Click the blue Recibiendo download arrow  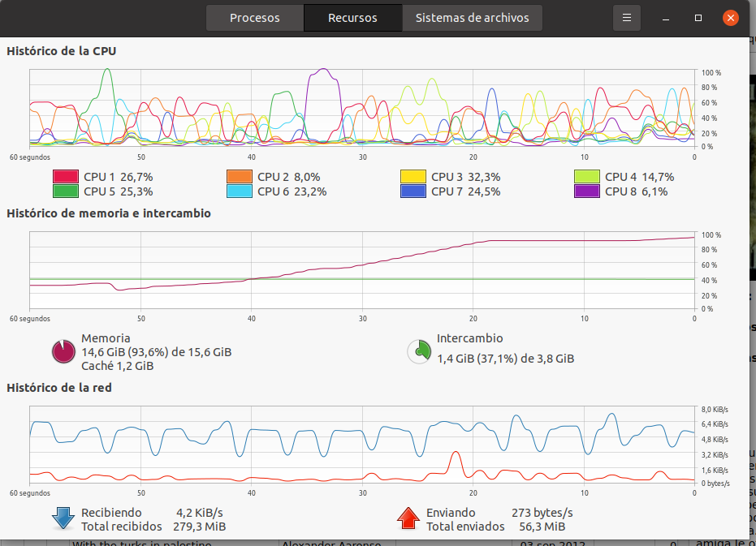(x=63, y=519)
